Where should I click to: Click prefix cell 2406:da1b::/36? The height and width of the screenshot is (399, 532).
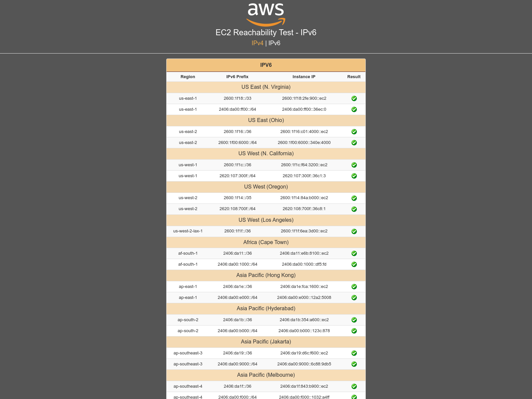click(x=237, y=320)
